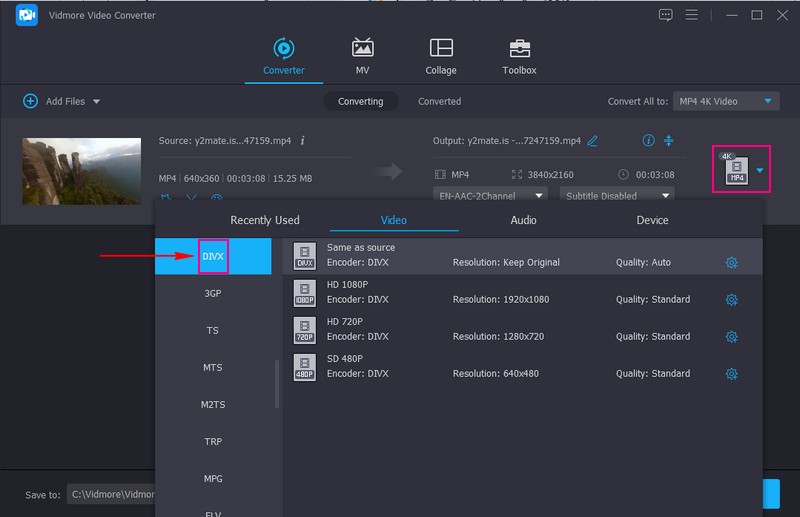Show the Recently Used formats tab
The height and width of the screenshot is (517, 800).
265,220
